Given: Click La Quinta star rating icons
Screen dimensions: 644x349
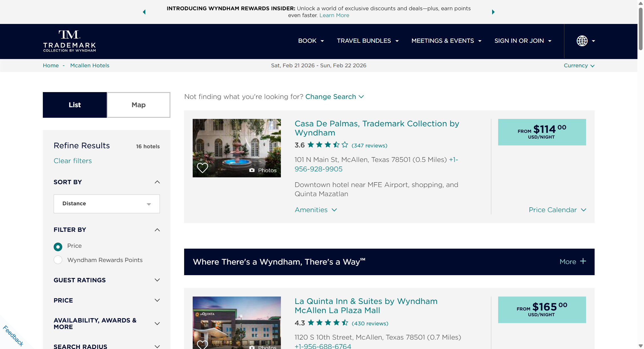Looking at the screenshot, I should [328, 323].
